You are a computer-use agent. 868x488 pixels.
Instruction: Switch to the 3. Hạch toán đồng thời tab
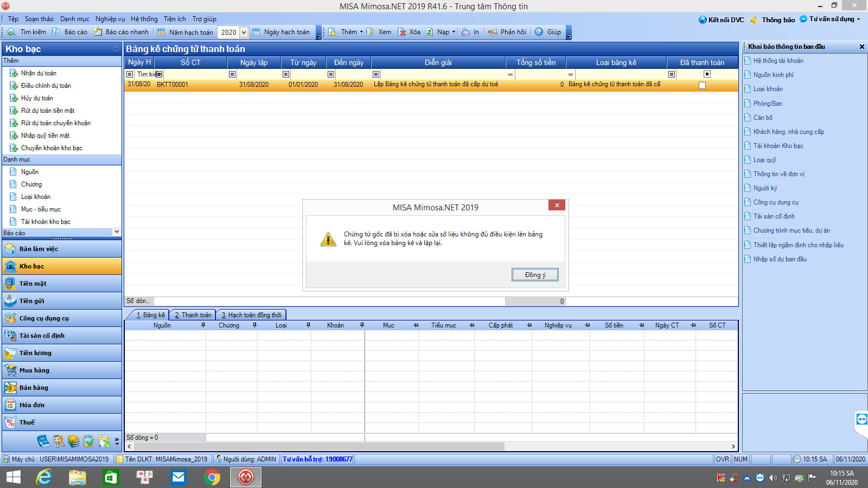251,315
